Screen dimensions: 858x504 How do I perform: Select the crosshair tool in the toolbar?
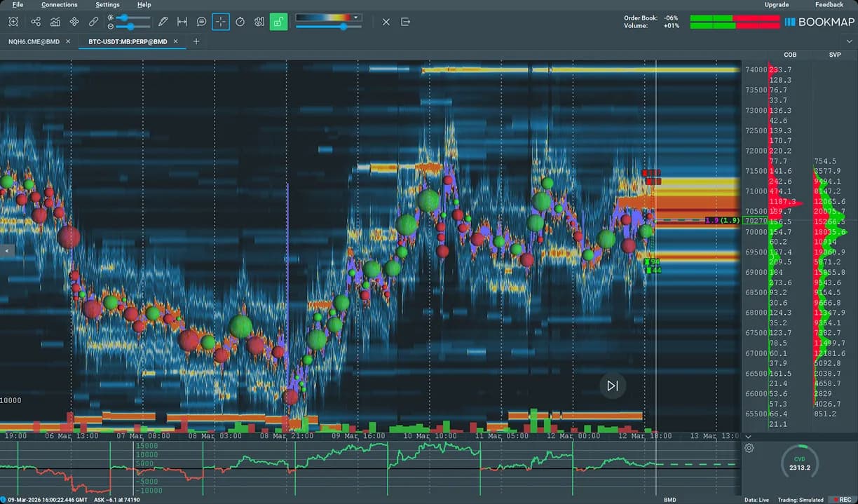click(221, 22)
